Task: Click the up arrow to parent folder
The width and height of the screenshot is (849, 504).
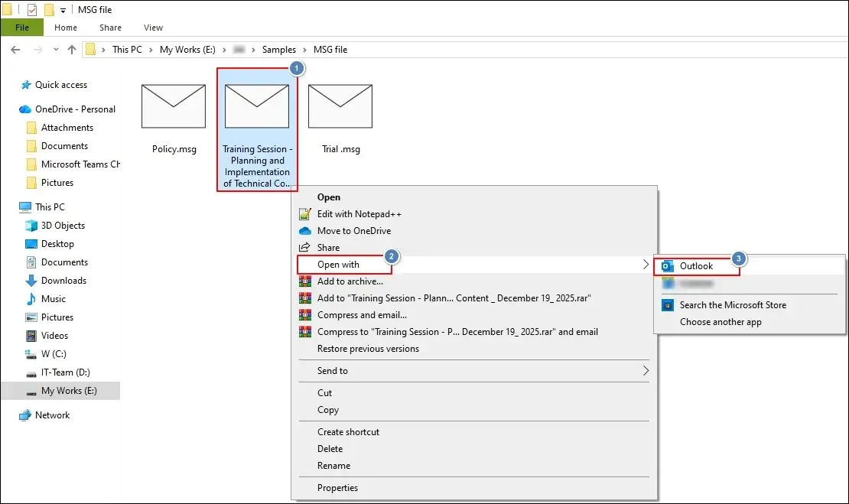Action: [x=70, y=49]
